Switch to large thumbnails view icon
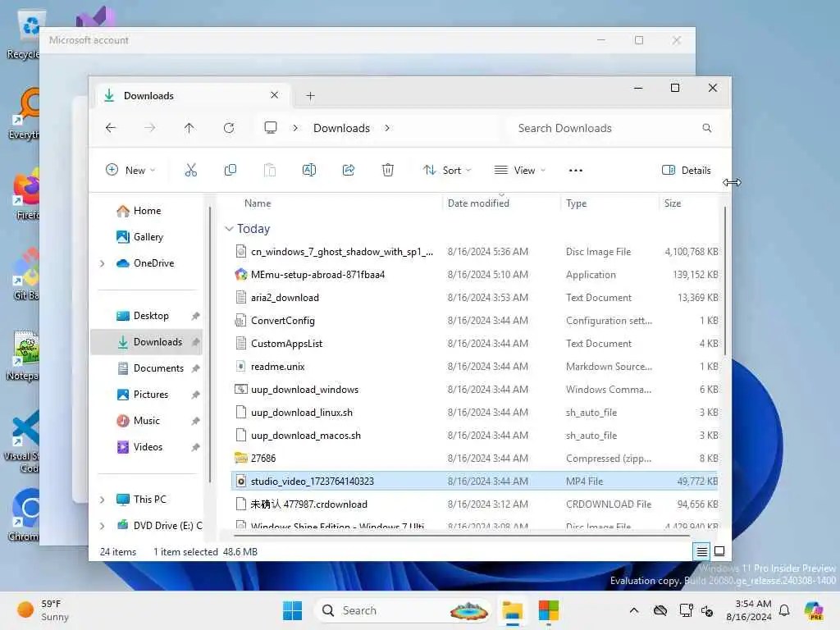 tap(719, 551)
